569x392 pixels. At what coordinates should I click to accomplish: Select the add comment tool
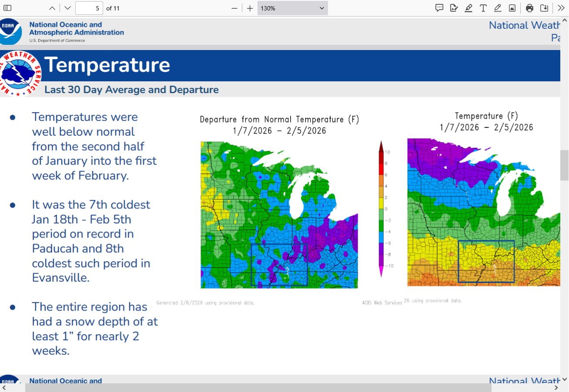(x=439, y=8)
